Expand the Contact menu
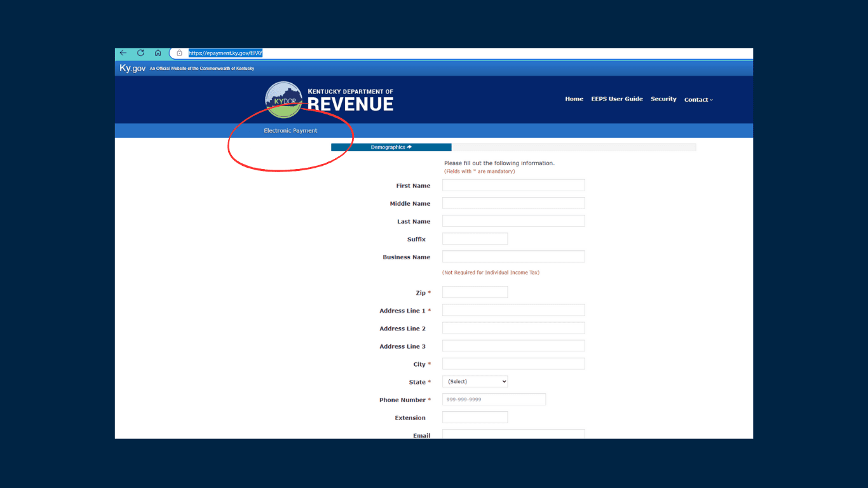The height and width of the screenshot is (488, 868). point(698,100)
